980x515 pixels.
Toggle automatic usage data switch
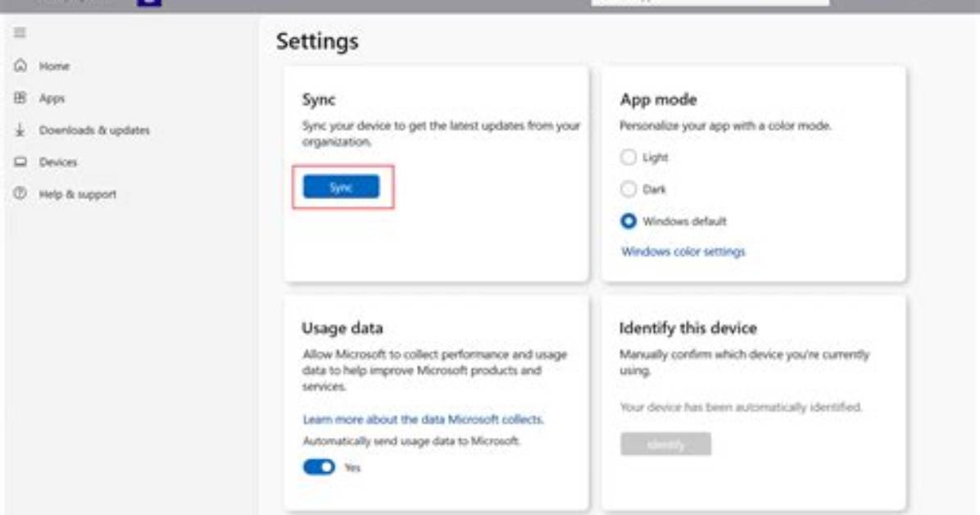pos(319,467)
